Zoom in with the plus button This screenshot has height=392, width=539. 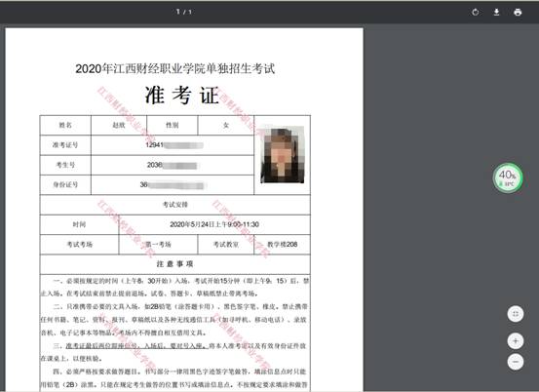[516, 340]
